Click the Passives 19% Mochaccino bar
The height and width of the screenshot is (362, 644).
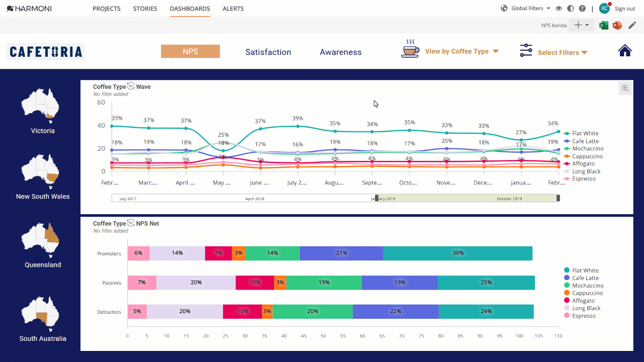point(324,283)
